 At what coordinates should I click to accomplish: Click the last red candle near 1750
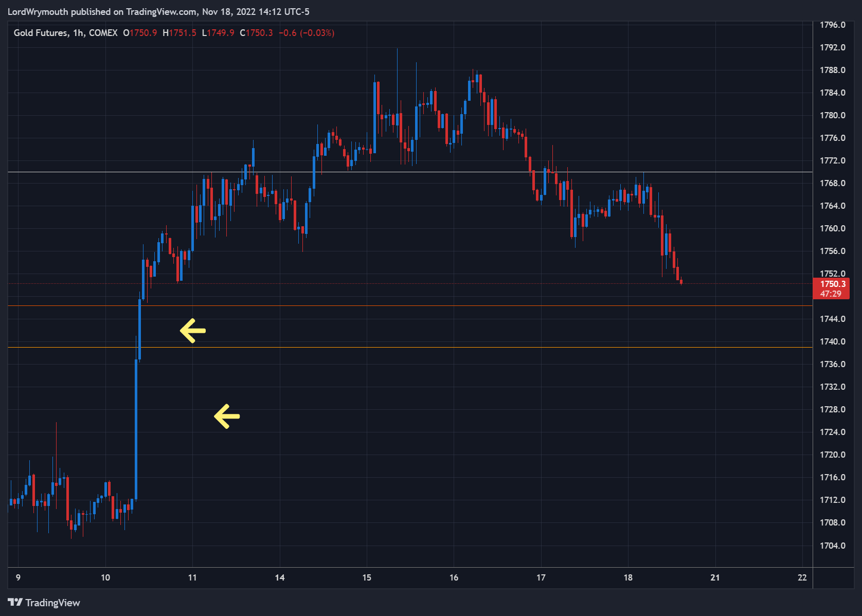pyautogui.click(x=681, y=281)
